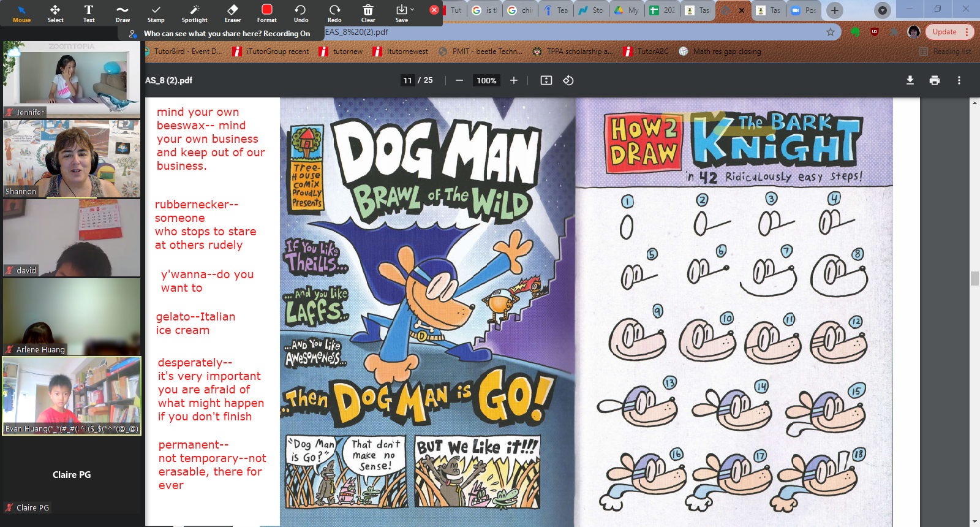Open the 'Math res gap closing' bookmark
The height and width of the screenshot is (527, 980).
pyautogui.click(x=720, y=51)
